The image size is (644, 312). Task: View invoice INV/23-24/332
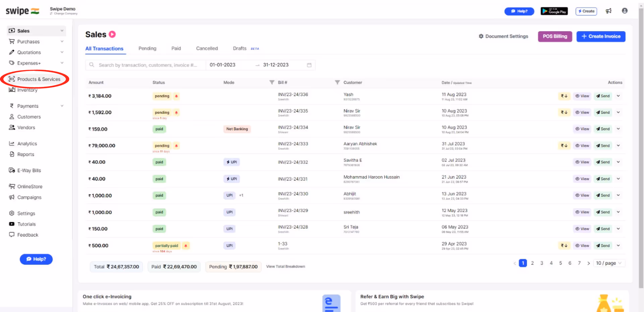point(582,162)
